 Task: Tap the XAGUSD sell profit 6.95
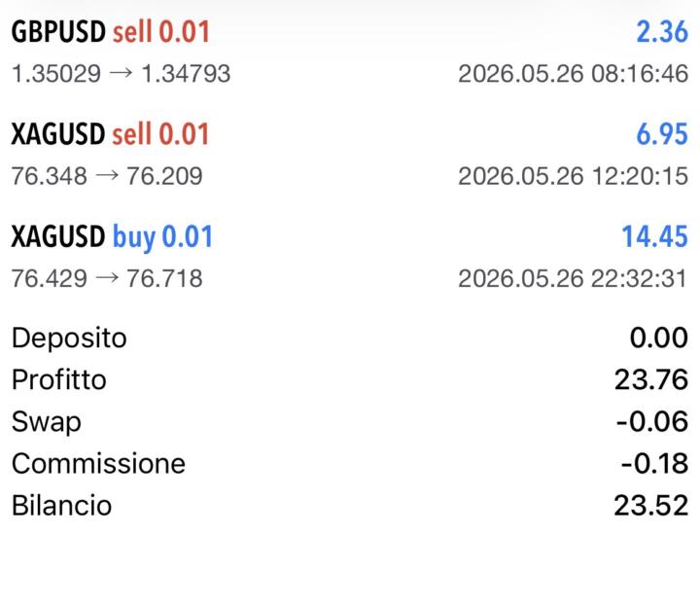click(662, 134)
